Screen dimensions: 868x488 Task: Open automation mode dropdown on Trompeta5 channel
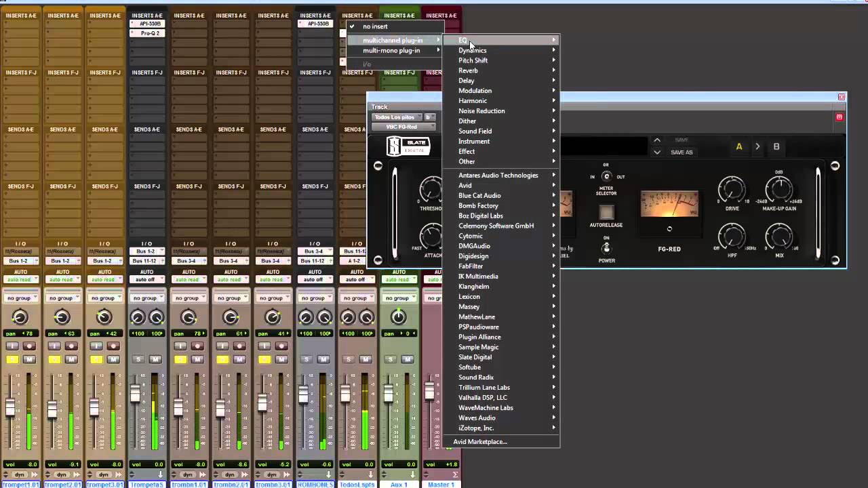tap(146, 279)
